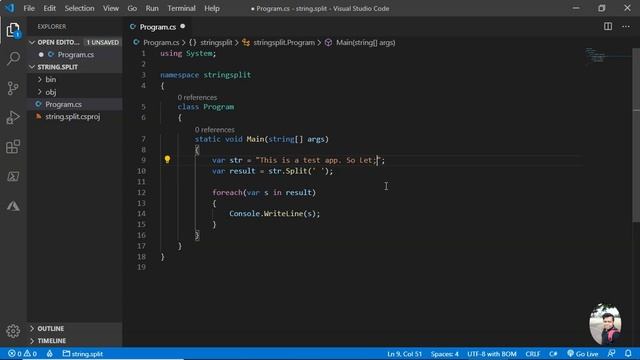Open the View menu
Image resolution: width=640 pixels, height=360 pixels.
coord(111,8)
